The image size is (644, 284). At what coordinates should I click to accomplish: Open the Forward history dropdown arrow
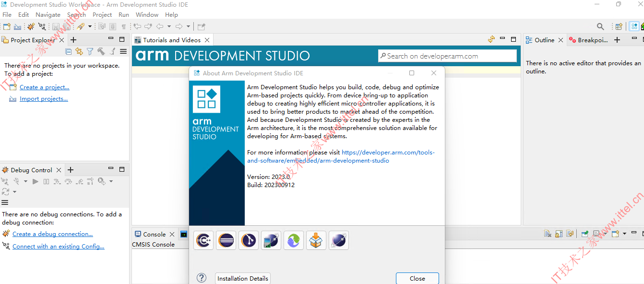pyautogui.click(x=188, y=26)
